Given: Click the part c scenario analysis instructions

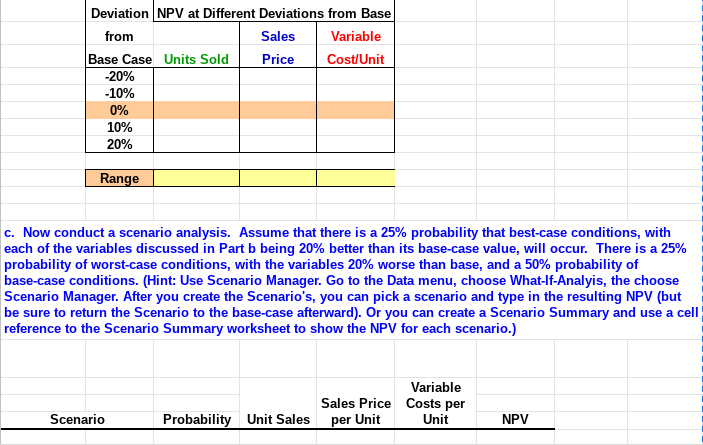Looking at the screenshot, I should pyautogui.click(x=351, y=281).
